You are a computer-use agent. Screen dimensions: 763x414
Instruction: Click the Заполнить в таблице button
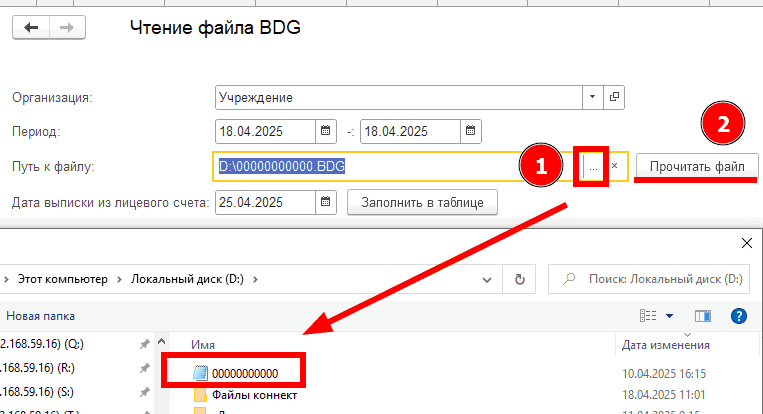pos(422,202)
